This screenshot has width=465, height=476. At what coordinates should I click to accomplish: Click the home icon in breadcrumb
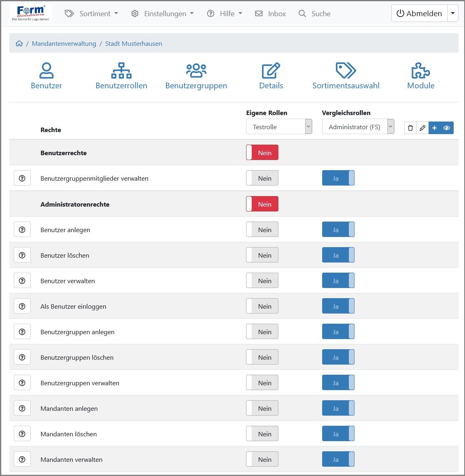(x=19, y=44)
